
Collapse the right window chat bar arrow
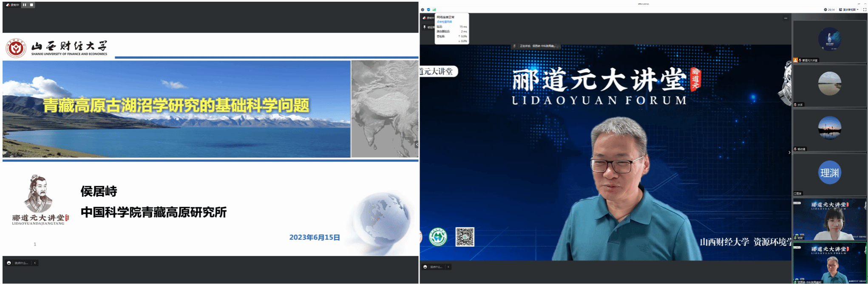448,267
